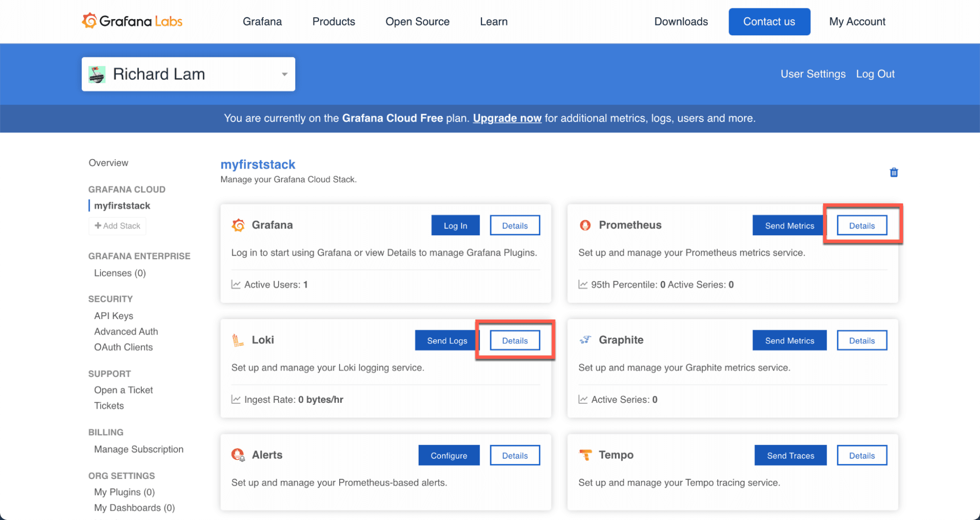Open Prometheus Details
980x520 pixels.
coord(861,225)
